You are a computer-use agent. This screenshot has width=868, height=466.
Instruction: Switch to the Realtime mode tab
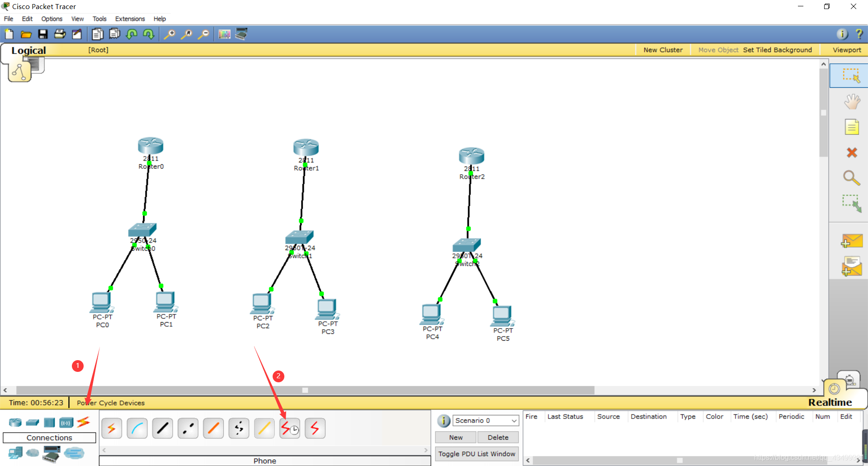(830, 402)
